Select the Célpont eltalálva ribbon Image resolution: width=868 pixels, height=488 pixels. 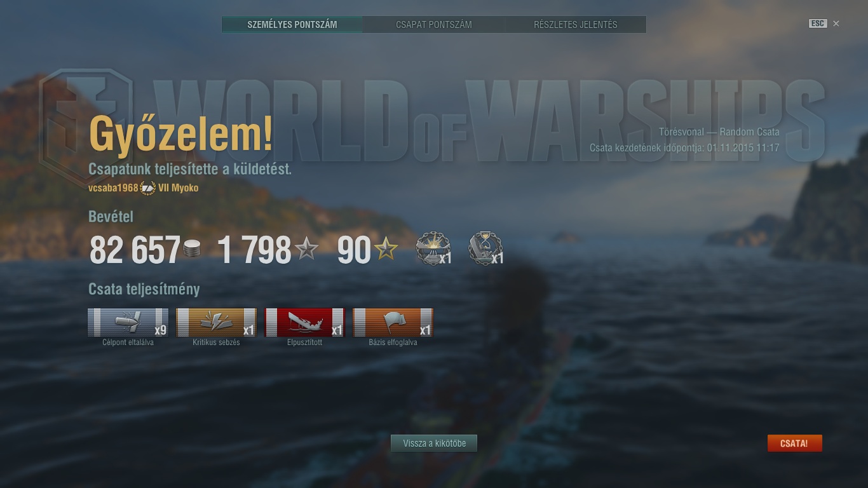tap(128, 322)
